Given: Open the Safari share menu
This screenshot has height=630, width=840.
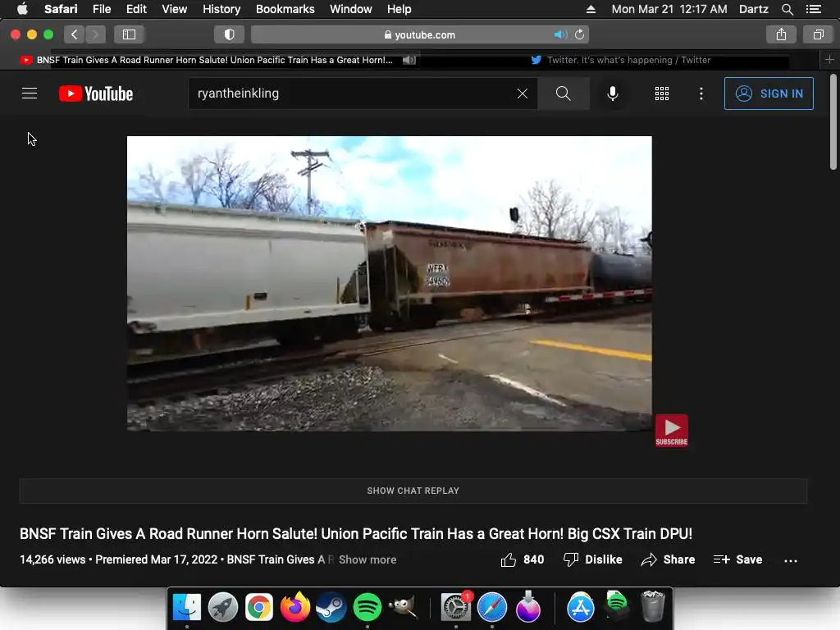Looking at the screenshot, I should point(781,34).
